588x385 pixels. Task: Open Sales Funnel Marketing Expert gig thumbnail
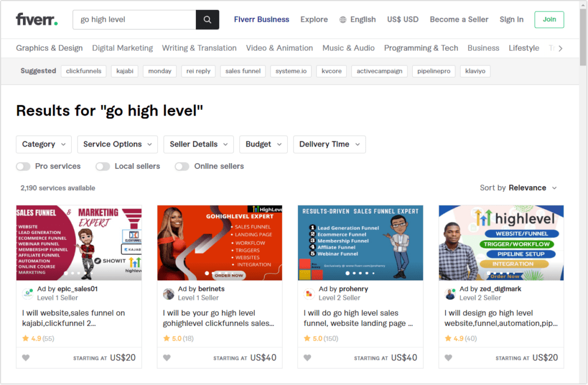click(x=79, y=243)
